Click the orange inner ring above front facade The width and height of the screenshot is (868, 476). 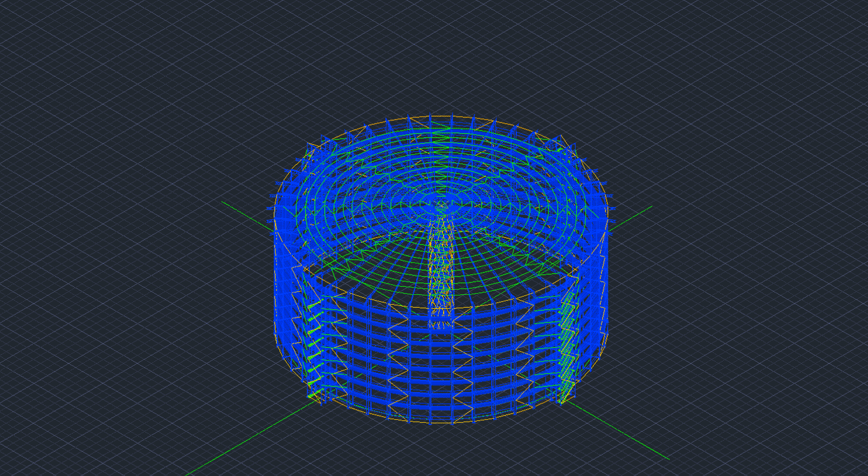click(x=440, y=308)
